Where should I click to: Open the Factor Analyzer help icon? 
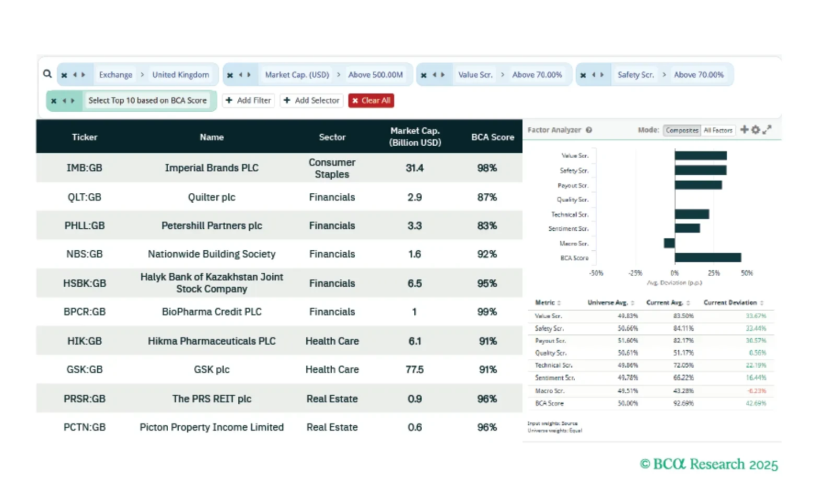tap(589, 130)
